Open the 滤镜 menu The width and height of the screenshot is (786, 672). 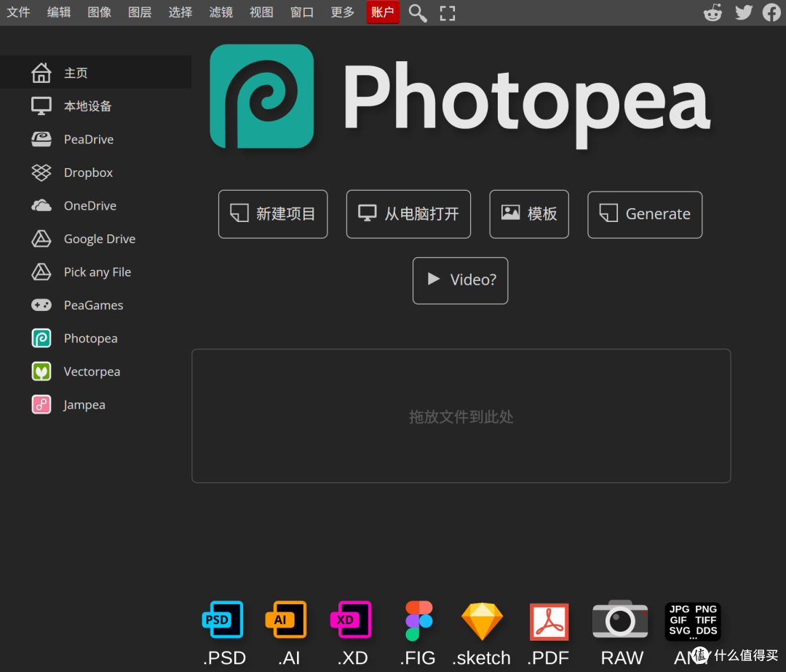[x=221, y=12]
